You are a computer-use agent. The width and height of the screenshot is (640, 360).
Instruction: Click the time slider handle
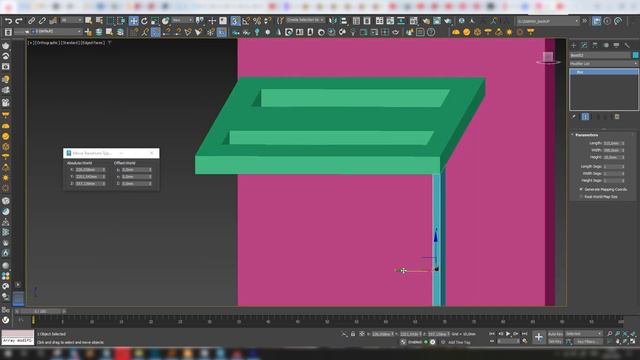40,311
